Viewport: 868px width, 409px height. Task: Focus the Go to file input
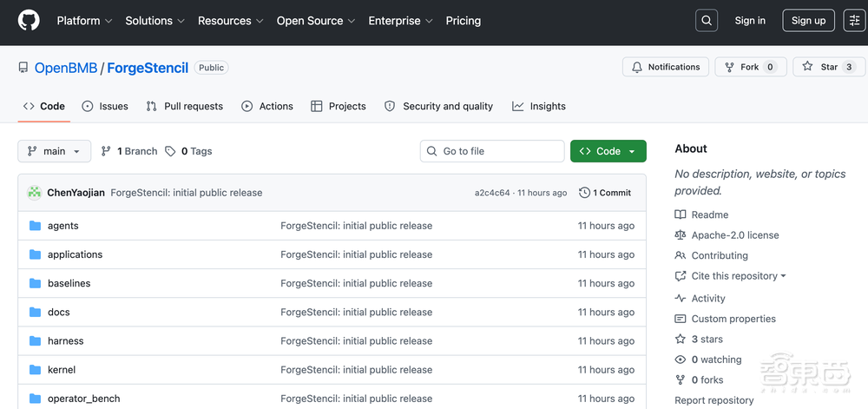click(492, 151)
